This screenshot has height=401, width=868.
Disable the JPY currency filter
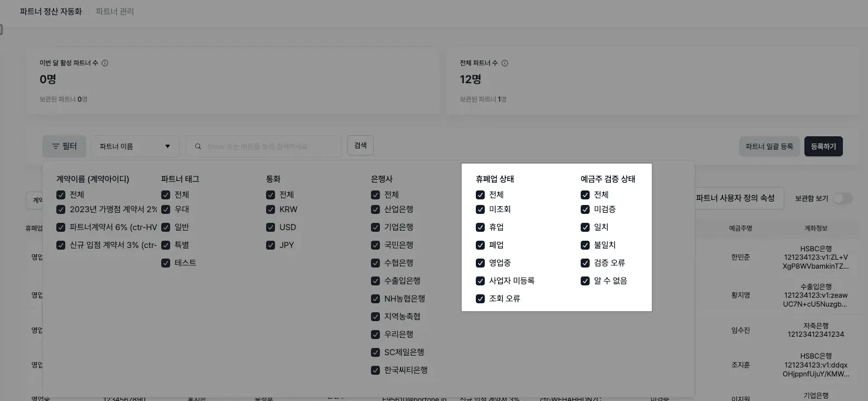click(271, 245)
